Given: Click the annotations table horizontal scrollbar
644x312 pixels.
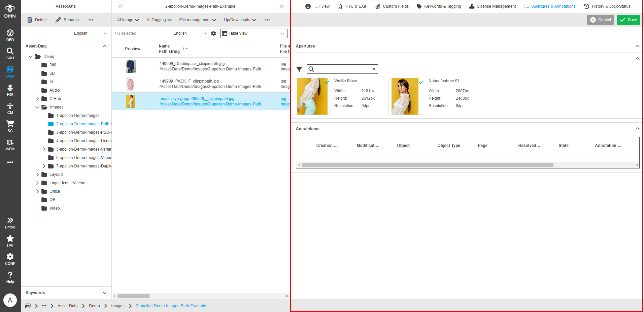Looking at the screenshot, I should tap(428, 165).
